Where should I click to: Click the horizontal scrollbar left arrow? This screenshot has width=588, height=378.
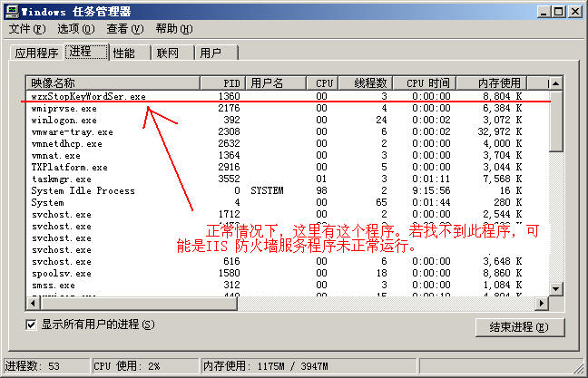coord(33,303)
